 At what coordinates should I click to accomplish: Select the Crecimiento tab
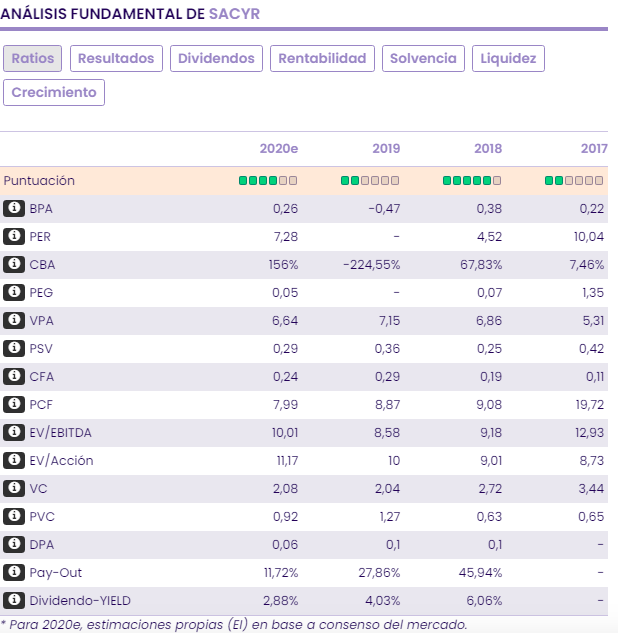click(54, 93)
